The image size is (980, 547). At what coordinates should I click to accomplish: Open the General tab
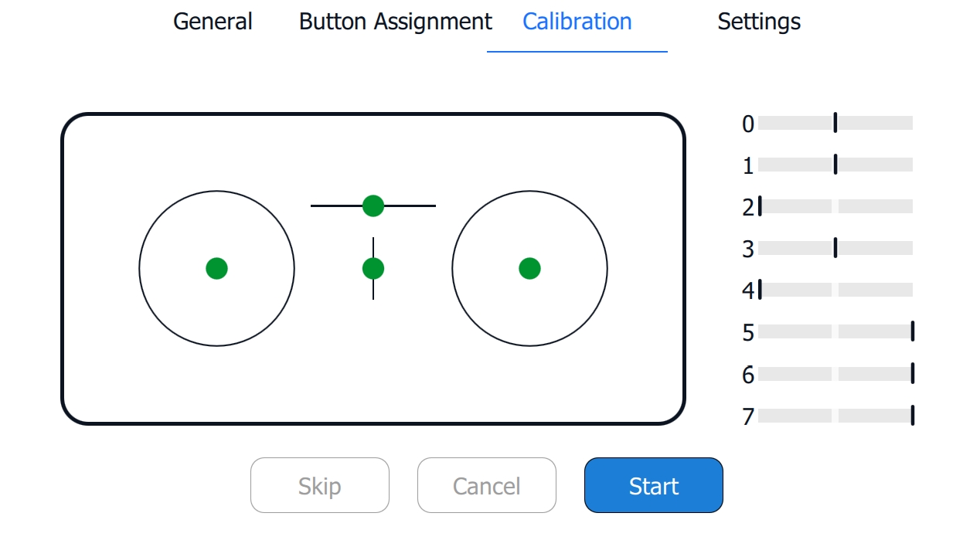213,22
